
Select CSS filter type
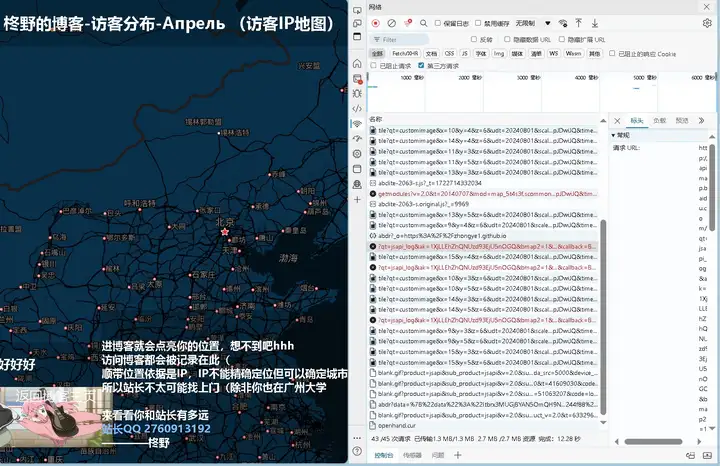[x=450, y=54]
